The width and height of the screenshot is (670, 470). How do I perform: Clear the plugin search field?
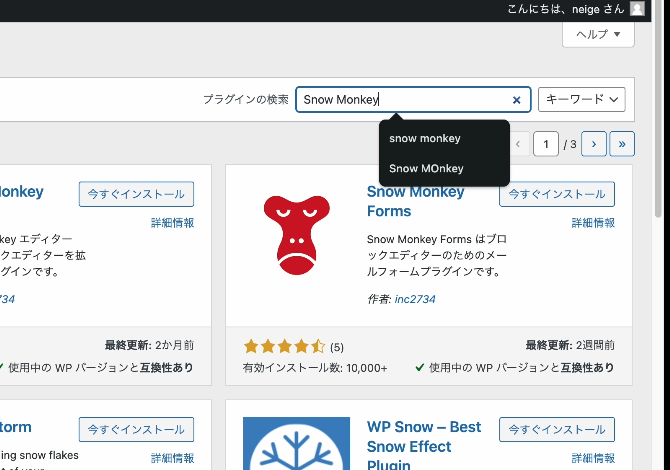[x=516, y=100]
